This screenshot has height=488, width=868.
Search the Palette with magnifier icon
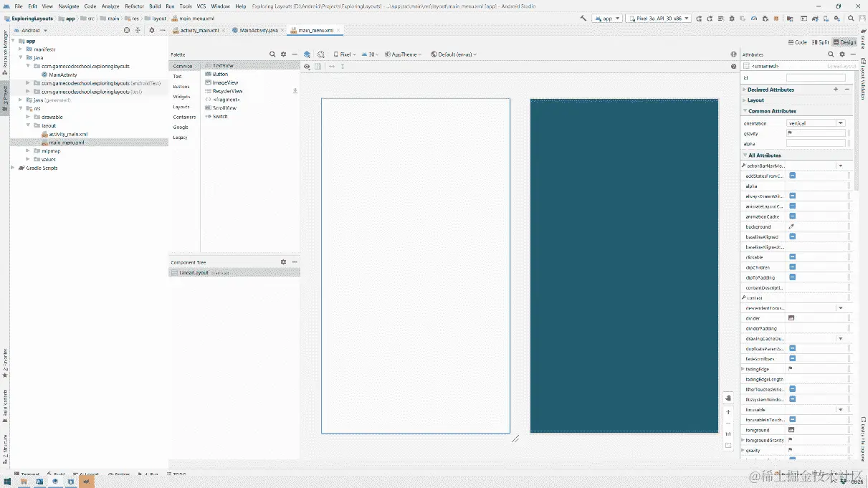[272, 54]
